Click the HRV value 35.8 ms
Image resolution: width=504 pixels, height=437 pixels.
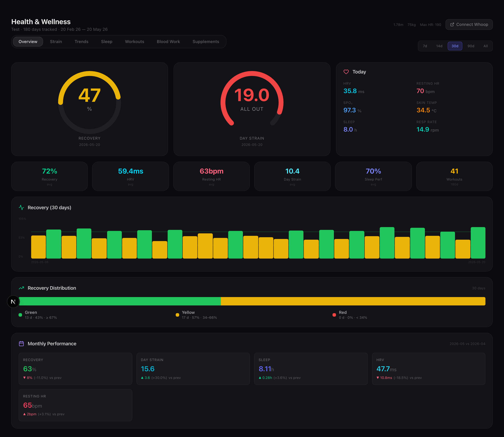click(354, 91)
